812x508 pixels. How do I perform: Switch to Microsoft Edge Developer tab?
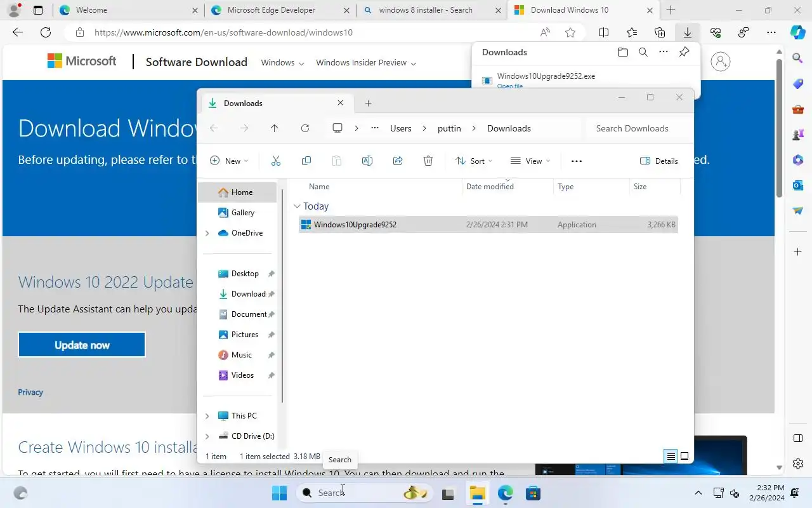(x=280, y=10)
